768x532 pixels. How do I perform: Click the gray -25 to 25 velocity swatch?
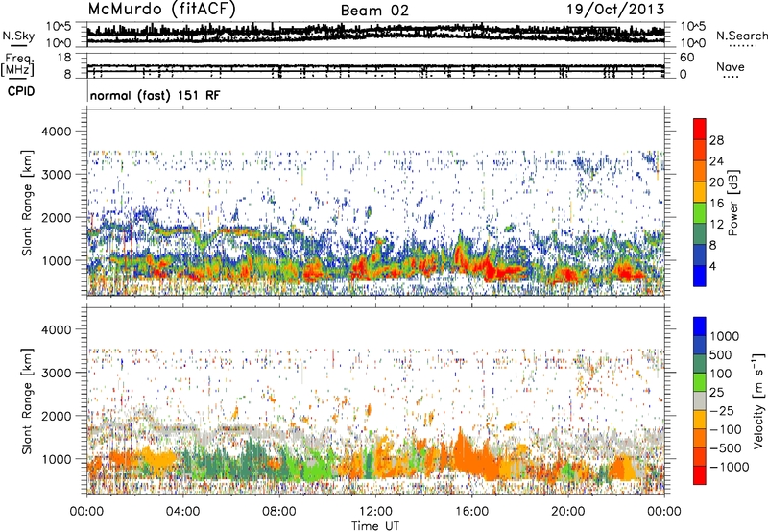(700, 400)
